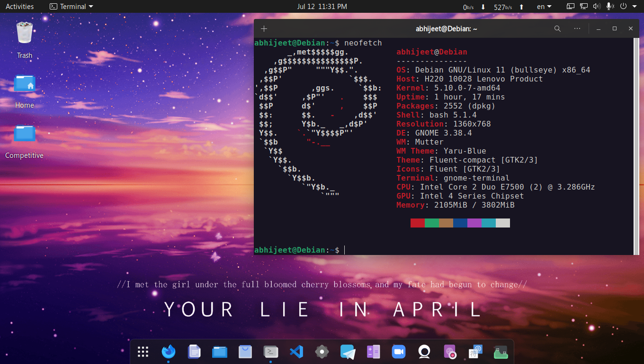Click the WM: Mutter line
This screenshot has width=644, height=364.
(420, 142)
